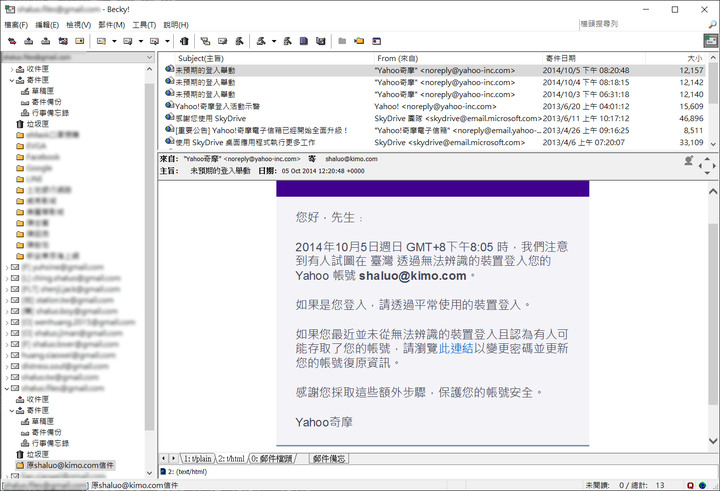Viewport: 720px width, 491px height.
Task: Select the [重要公告] Yahoo!奇摩電子信箱 message
Action: pos(432,130)
